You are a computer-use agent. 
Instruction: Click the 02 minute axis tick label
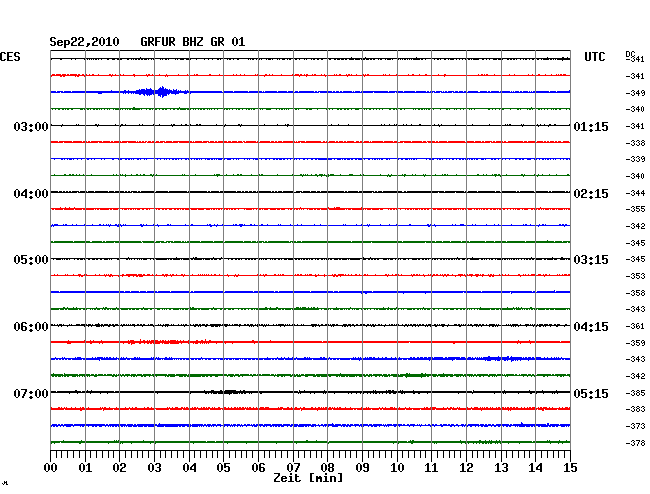pyautogui.click(x=119, y=468)
